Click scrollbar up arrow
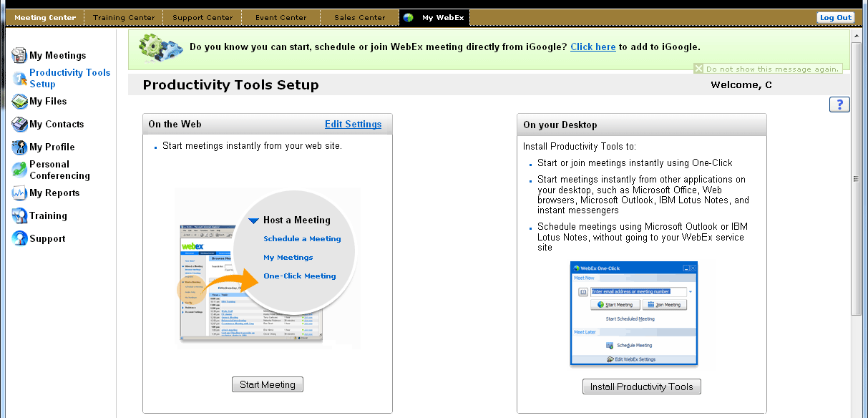 click(x=856, y=34)
